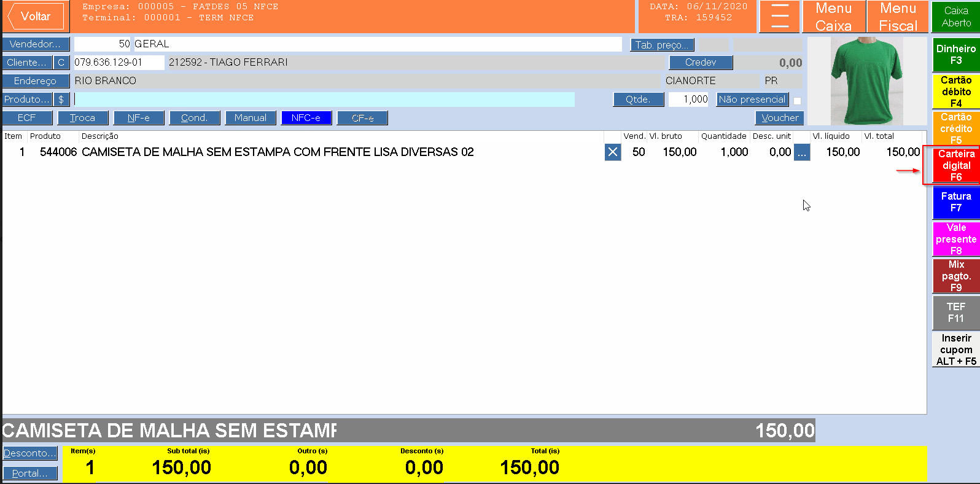Screen dimensions: 980x484
Task: Open the Desconto button
Action: pos(30,453)
